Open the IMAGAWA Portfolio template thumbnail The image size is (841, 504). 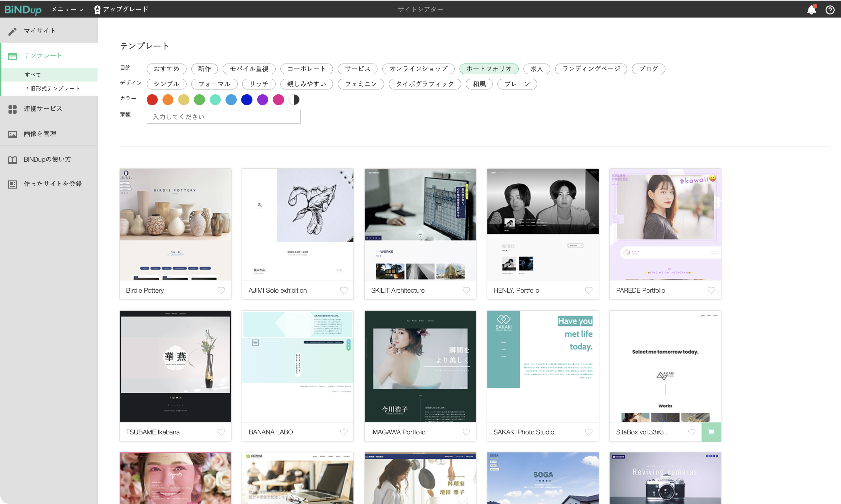click(420, 366)
